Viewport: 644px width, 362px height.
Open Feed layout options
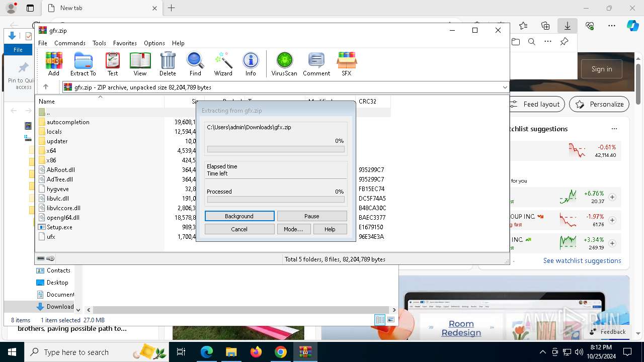tap(535, 104)
